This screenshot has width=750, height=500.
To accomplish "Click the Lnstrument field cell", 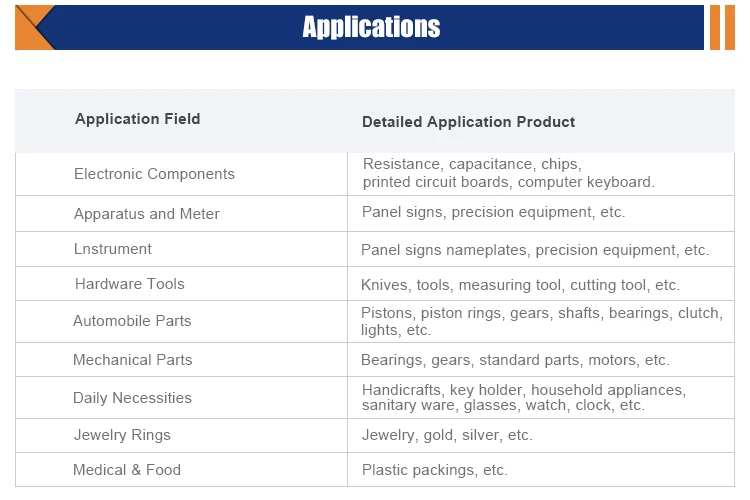I will (x=113, y=249).
